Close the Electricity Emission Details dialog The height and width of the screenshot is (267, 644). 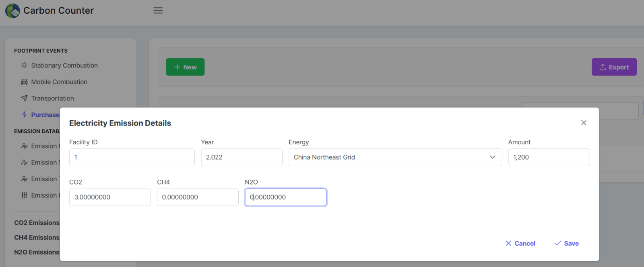click(584, 123)
